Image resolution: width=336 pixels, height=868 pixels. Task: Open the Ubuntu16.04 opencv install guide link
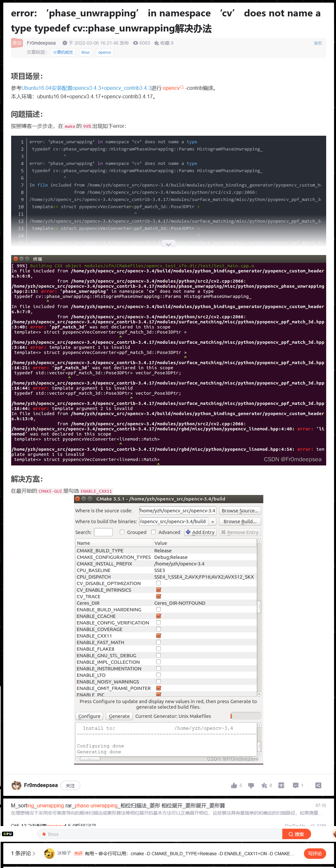tap(86, 88)
